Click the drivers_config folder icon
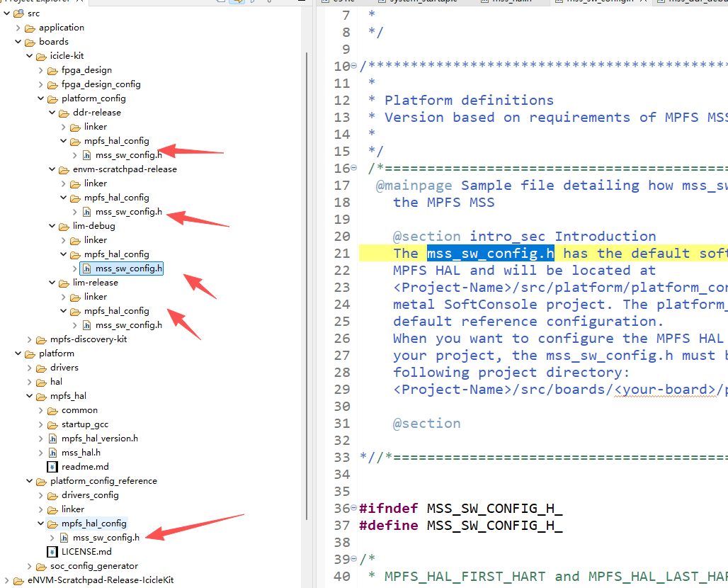 tap(53, 496)
